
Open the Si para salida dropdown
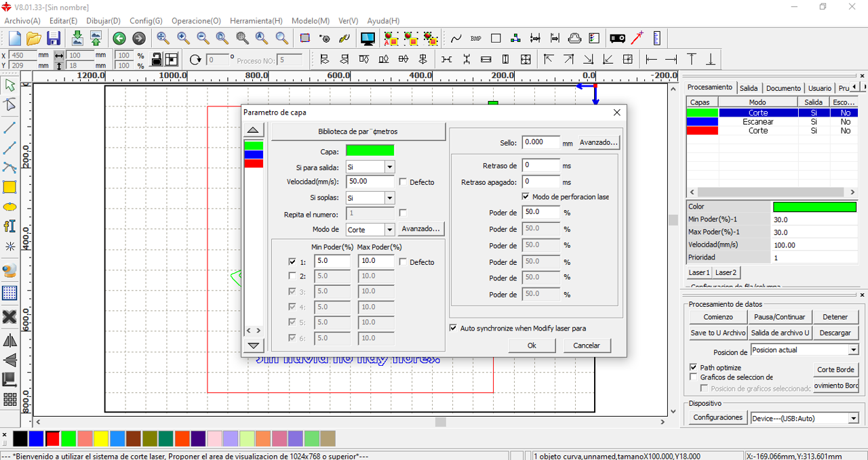click(389, 167)
